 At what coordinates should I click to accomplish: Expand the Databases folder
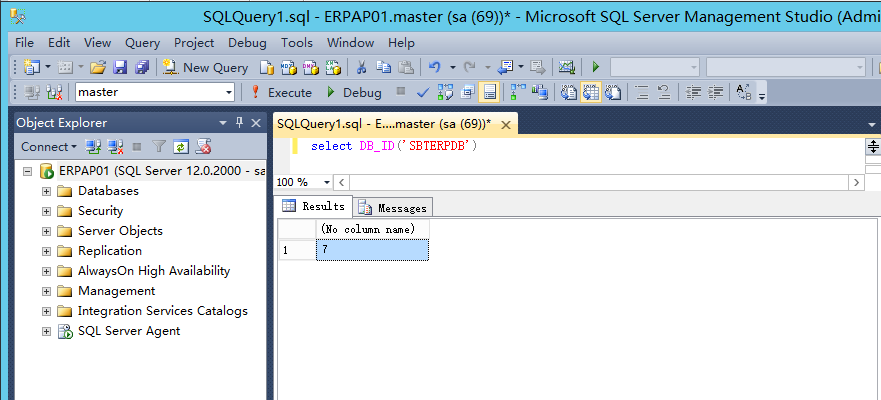[46, 191]
